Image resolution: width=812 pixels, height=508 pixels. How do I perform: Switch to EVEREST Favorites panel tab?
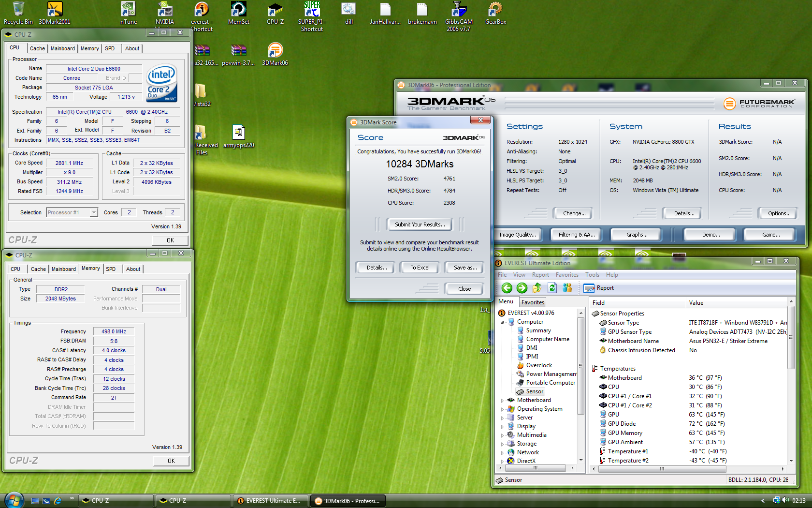[533, 302]
